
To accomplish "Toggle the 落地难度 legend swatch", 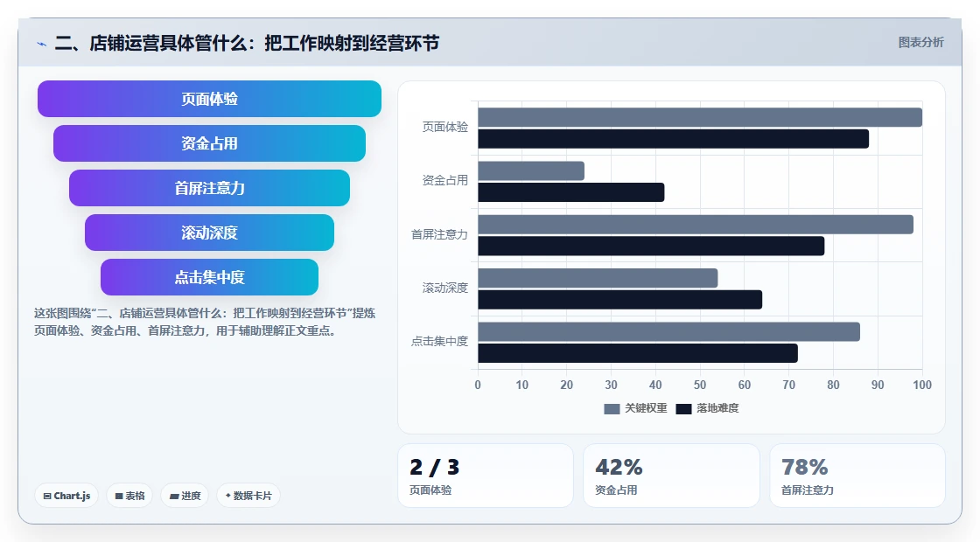I will click(683, 408).
